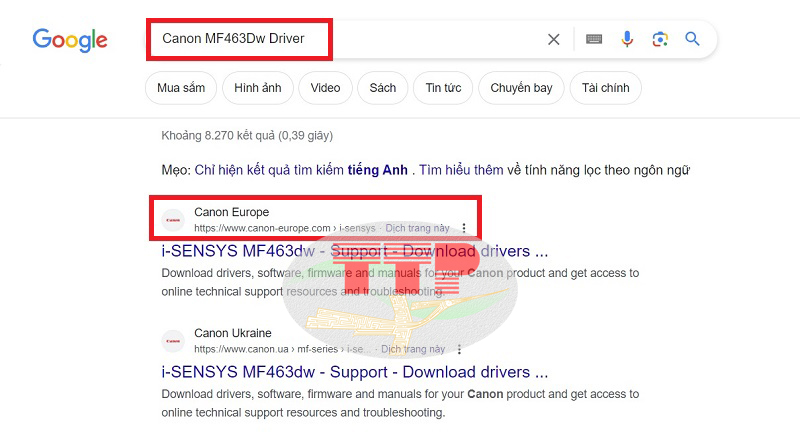The image size is (800, 441).
Task: Click 'Dịch trang này' for Canon Ukraine result
Action: [x=413, y=349]
